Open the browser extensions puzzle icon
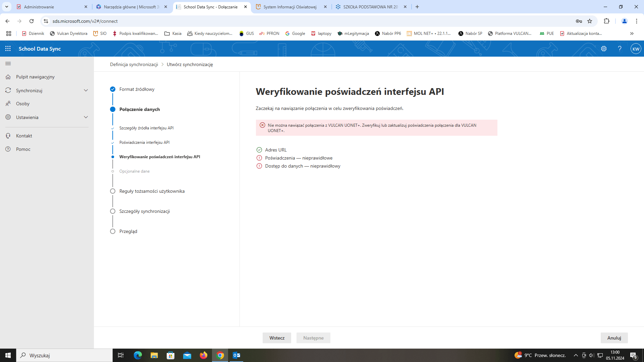Image resolution: width=644 pixels, height=362 pixels. click(x=606, y=21)
